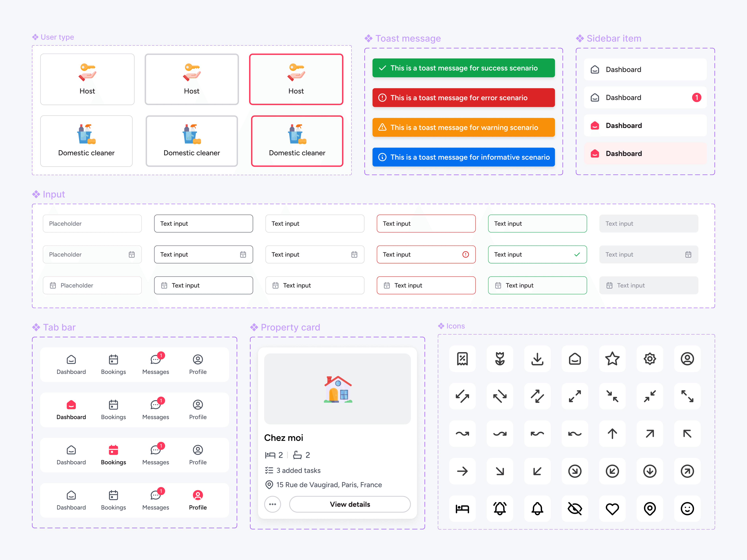Click the expand diagonal arrows icon

(x=575, y=396)
